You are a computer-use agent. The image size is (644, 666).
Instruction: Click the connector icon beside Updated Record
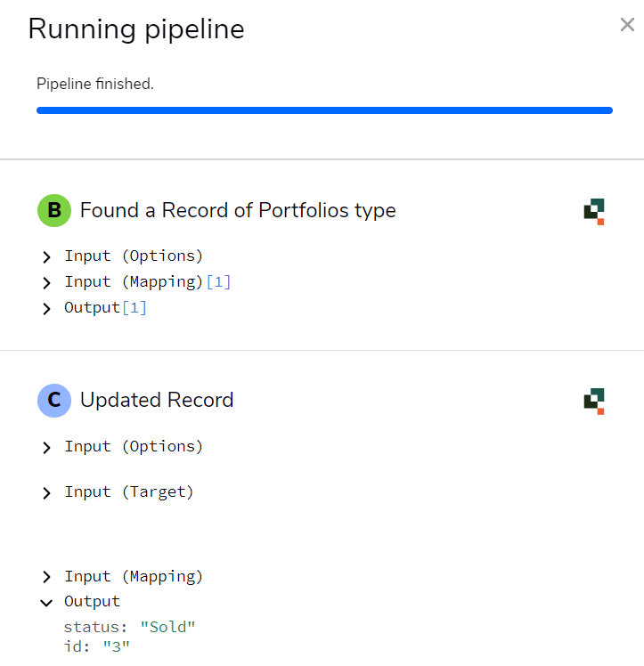tap(594, 401)
